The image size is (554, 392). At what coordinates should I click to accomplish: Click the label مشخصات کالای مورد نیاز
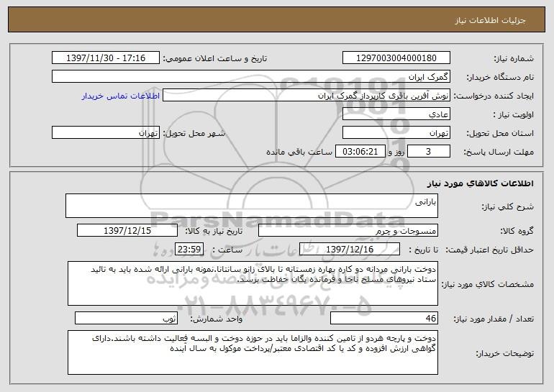coord(488,284)
